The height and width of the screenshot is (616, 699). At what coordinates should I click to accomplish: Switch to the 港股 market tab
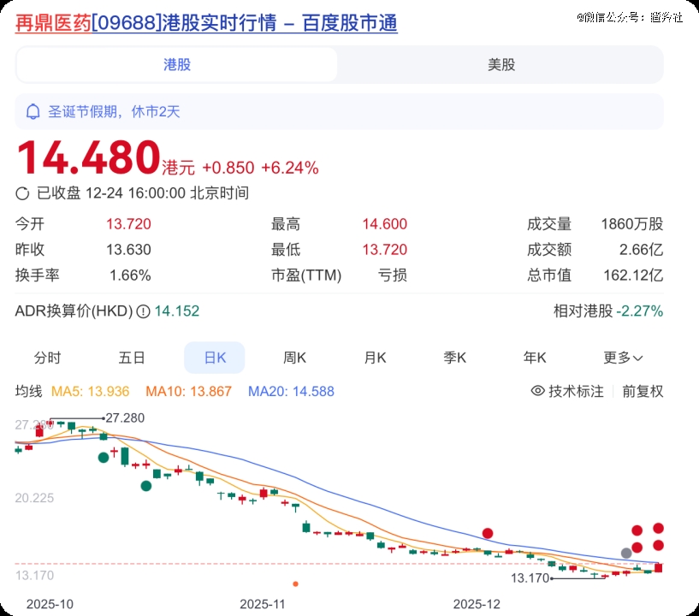pyautogui.click(x=177, y=64)
